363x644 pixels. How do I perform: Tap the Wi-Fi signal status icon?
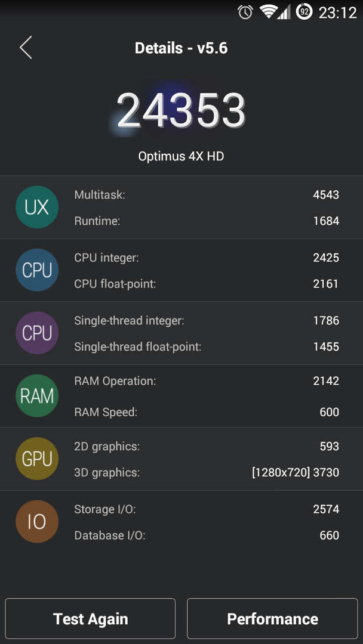[269, 13]
